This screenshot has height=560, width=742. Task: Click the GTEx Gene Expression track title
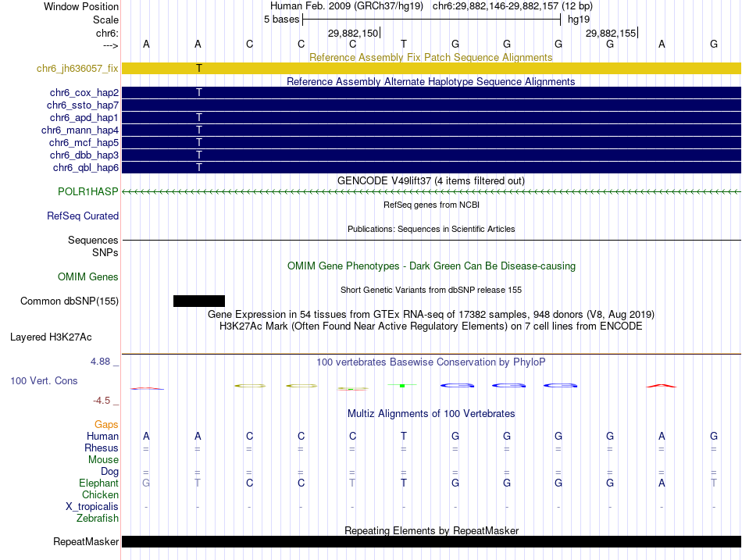(x=431, y=314)
